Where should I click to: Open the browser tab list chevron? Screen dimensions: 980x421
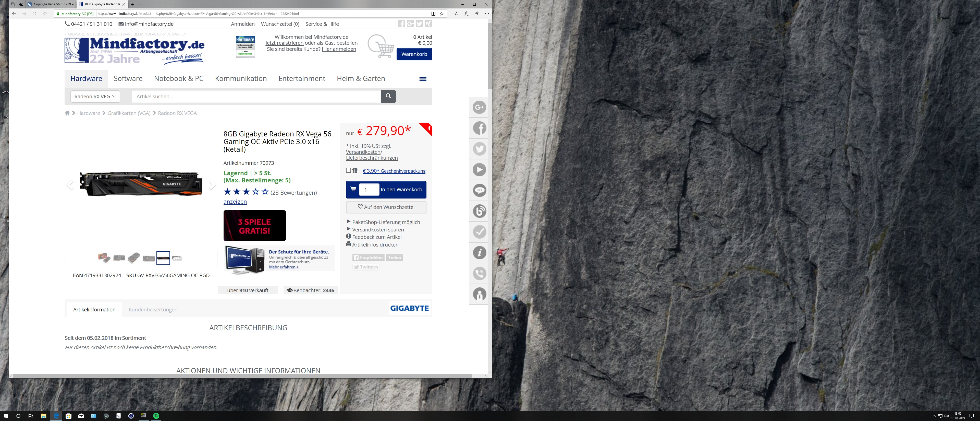[140, 4]
